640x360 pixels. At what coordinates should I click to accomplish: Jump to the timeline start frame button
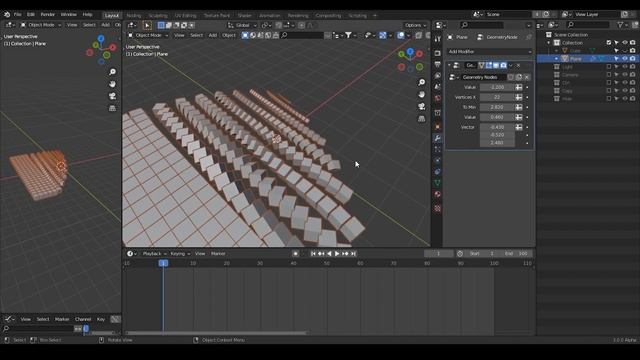[x=313, y=253]
